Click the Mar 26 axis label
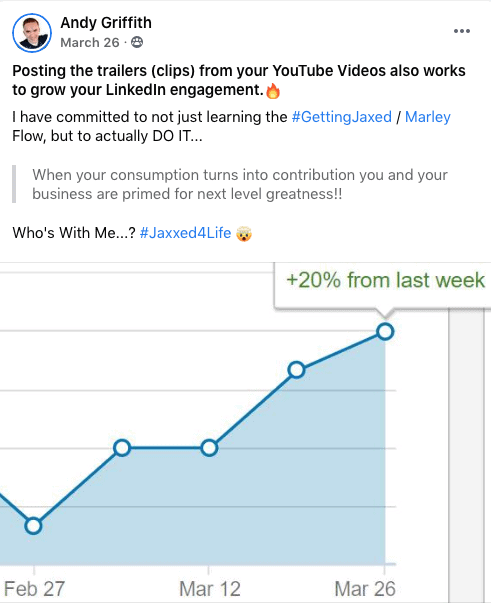This screenshot has height=604, width=491. coord(365,589)
